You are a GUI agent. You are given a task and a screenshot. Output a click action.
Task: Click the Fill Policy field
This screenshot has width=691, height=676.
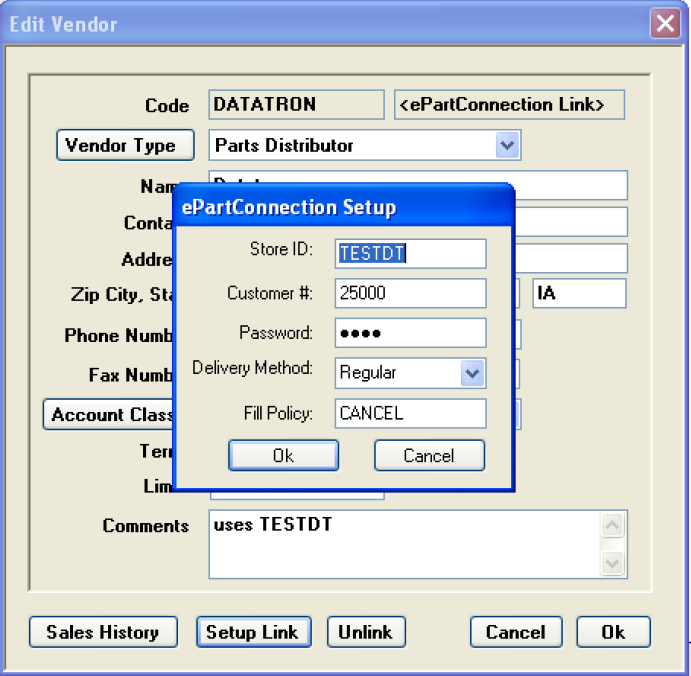point(410,413)
